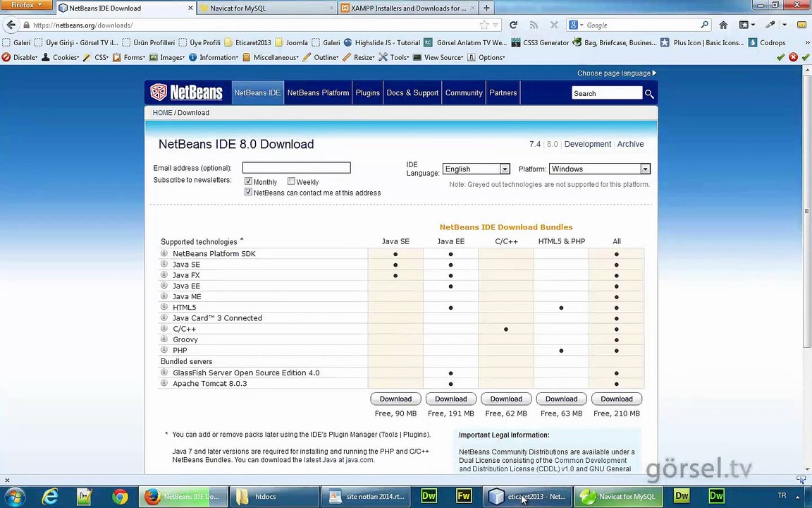Download the Java SE bundle (90 MB)
The height and width of the screenshot is (508, 812).
[x=395, y=399]
